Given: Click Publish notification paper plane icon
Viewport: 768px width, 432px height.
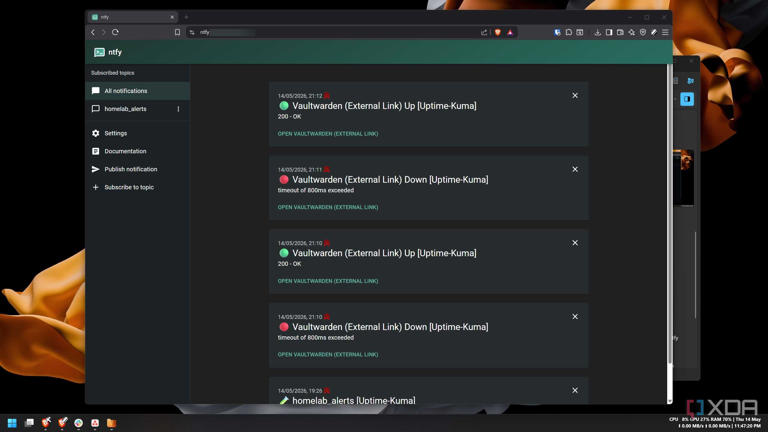Looking at the screenshot, I should tap(96, 169).
